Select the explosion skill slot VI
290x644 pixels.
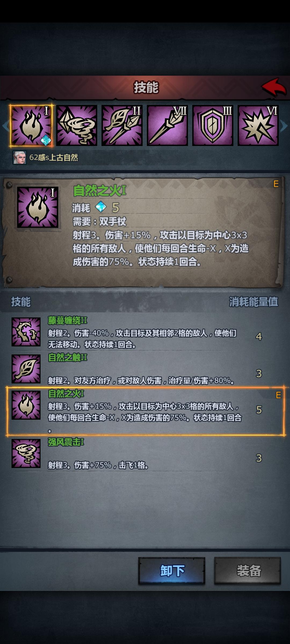coord(258,126)
